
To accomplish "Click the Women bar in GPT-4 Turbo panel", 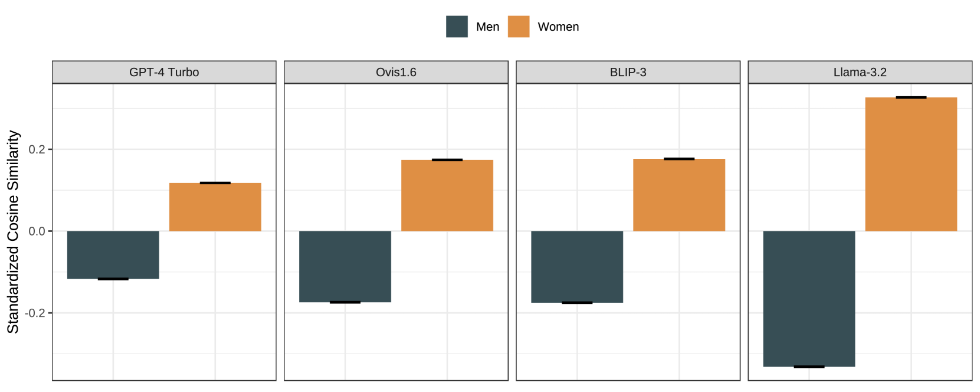I will [215, 207].
